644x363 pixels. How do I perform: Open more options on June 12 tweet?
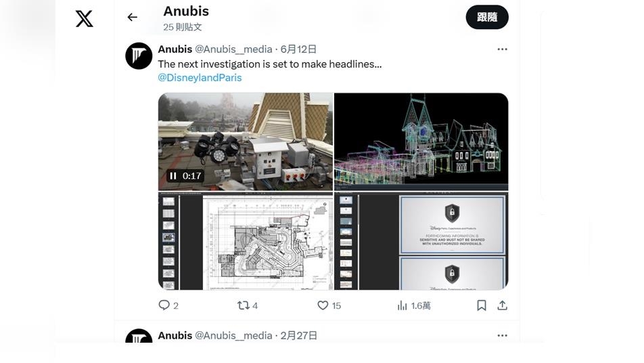[x=502, y=49]
